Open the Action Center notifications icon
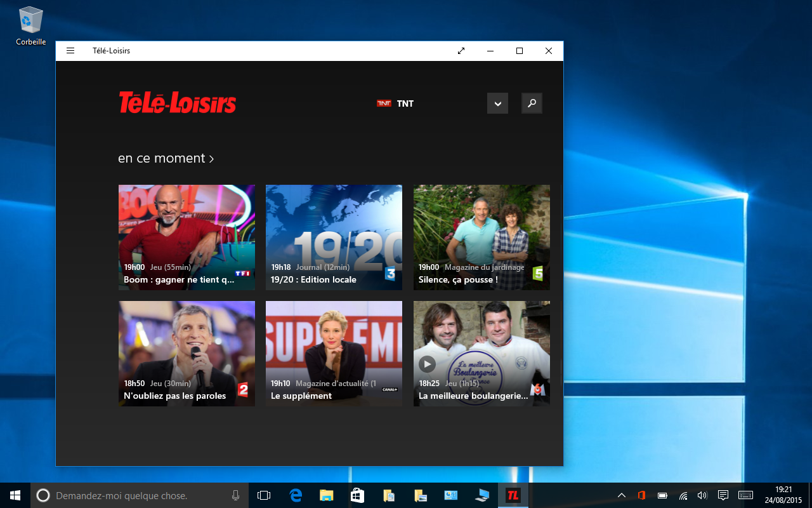The width and height of the screenshot is (812, 508). pos(723,495)
